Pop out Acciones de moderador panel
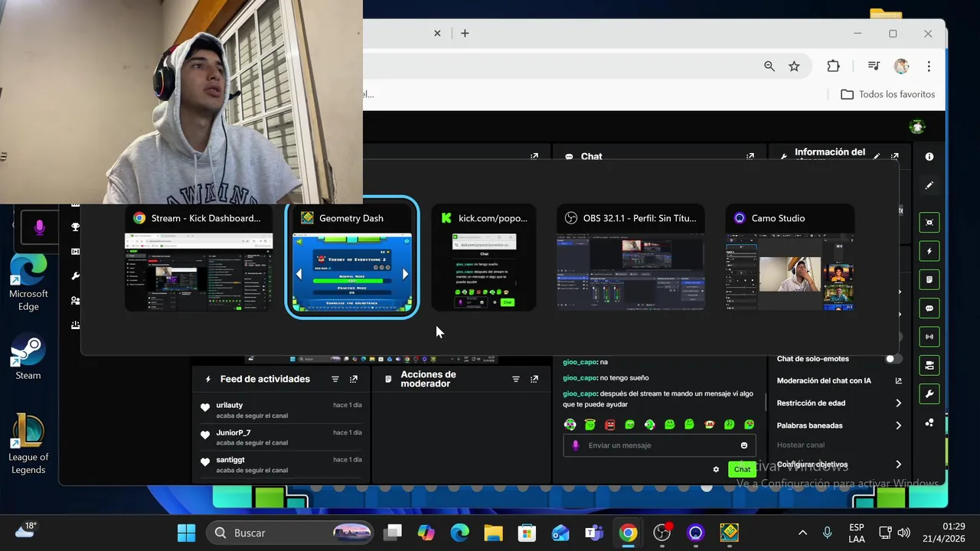 tap(534, 379)
